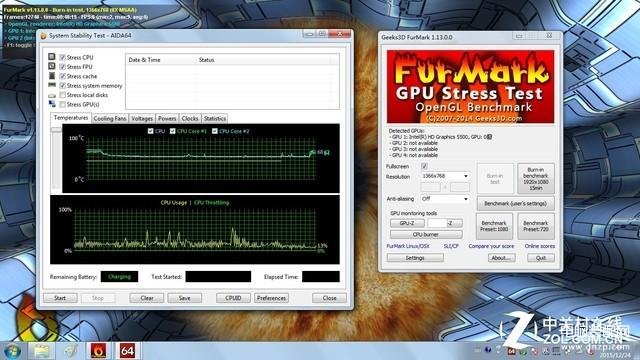This screenshot has width=640, height=360.
Task: Switch to the Cooling Fans tab
Action: tap(110, 118)
